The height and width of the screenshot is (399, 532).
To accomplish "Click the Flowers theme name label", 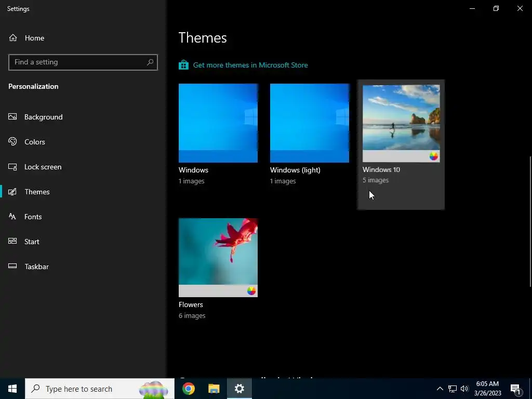I will [191, 304].
